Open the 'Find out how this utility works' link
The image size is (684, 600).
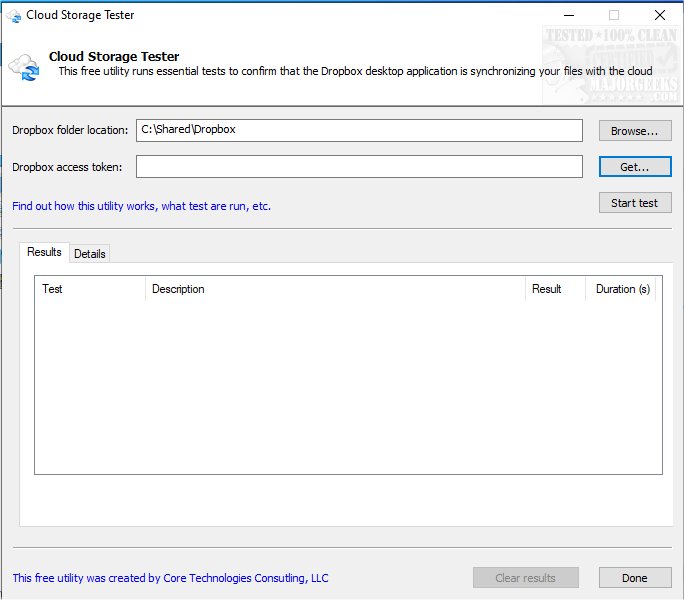(x=141, y=206)
